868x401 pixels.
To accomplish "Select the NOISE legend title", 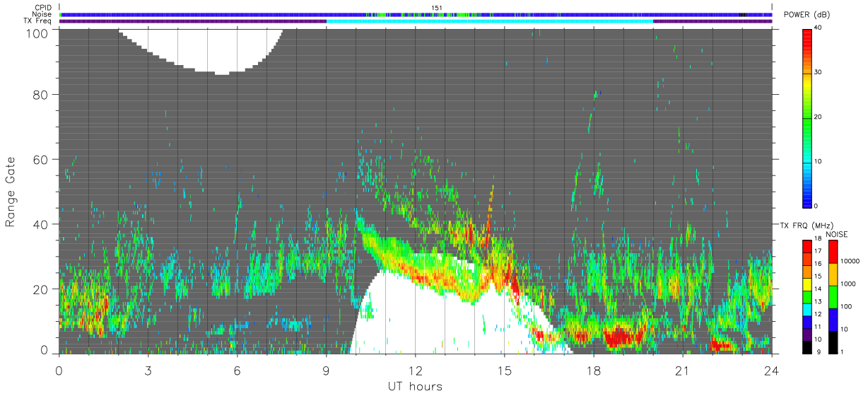I will tap(836, 234).
